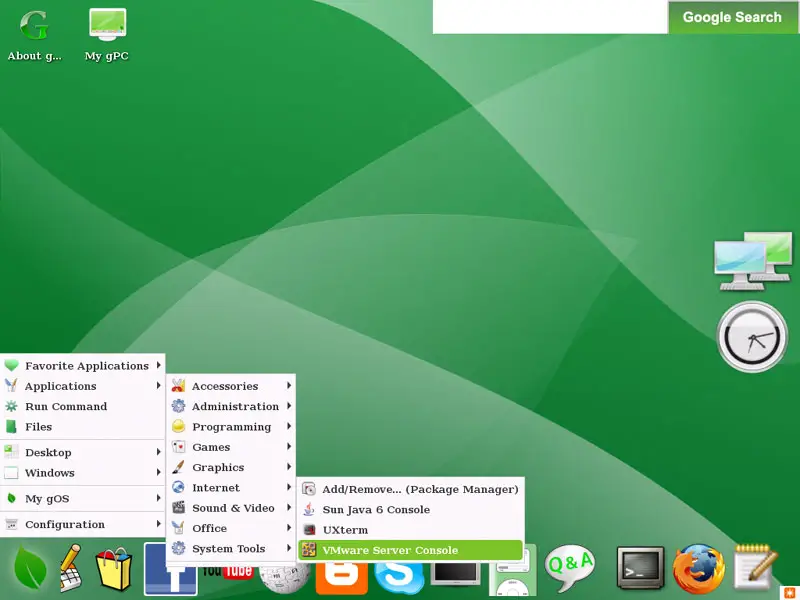This screenshot has height=600, width=800.
Task: Open the yellow shopping bag dock icon
Action: (x=113, y=569)
